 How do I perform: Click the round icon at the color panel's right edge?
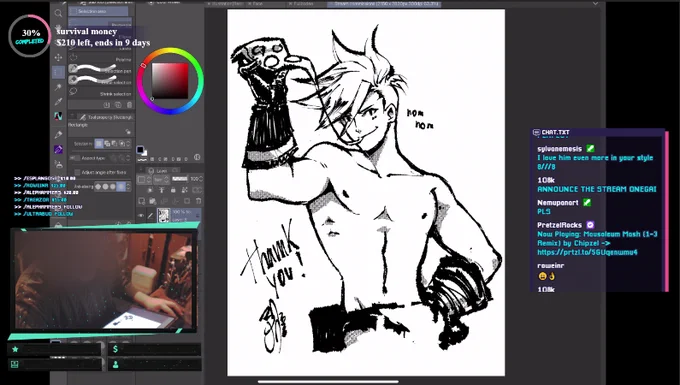pyautogui.click(x=197, y=157)
